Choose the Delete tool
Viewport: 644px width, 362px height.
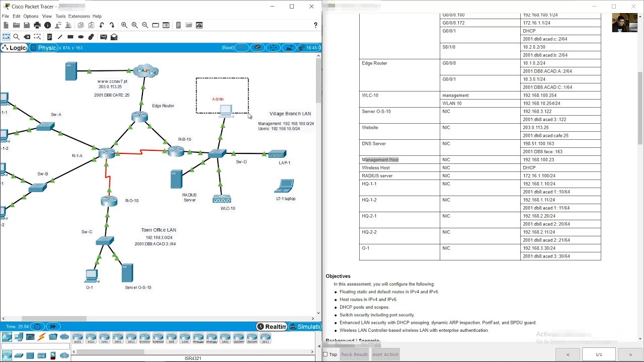[27, 37]
